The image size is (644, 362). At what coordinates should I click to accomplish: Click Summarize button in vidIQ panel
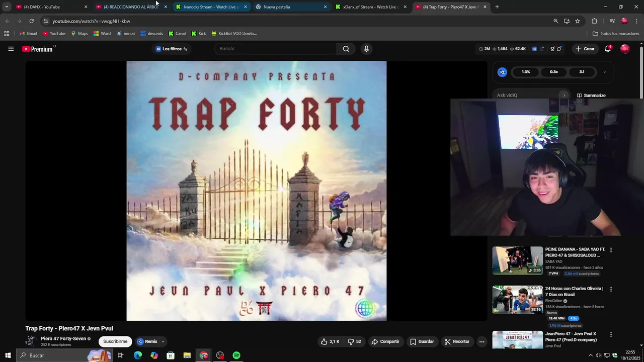point(591,95)
